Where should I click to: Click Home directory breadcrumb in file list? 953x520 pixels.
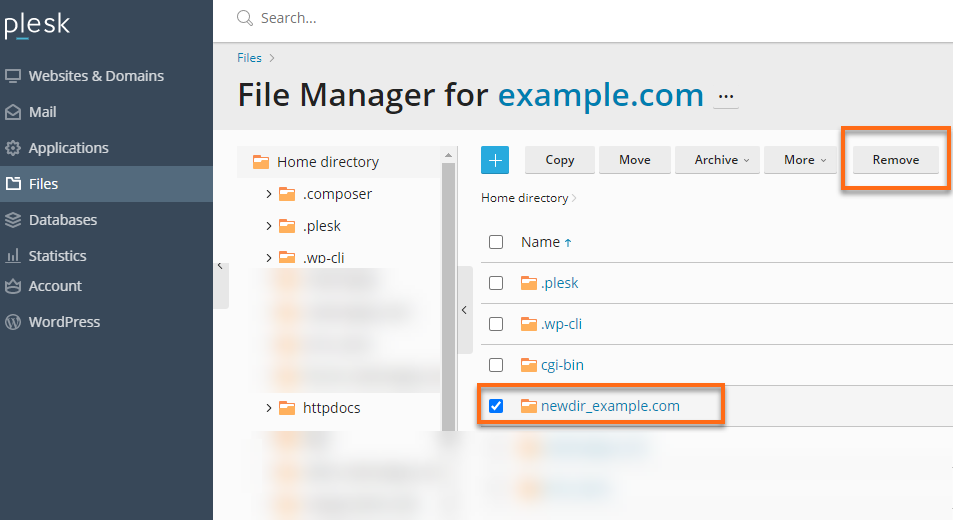click(x=525, y=198)
